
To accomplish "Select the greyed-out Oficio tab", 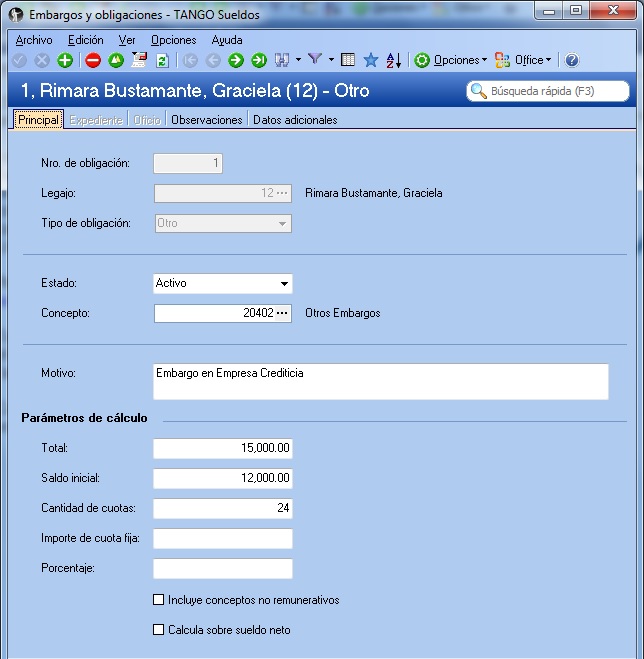I will tap(147, 120).
